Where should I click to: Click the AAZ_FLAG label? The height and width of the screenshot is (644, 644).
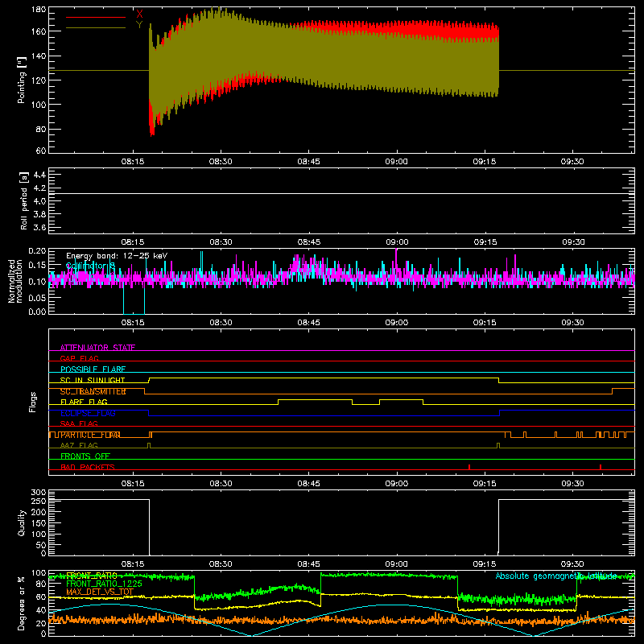[79, 445]
